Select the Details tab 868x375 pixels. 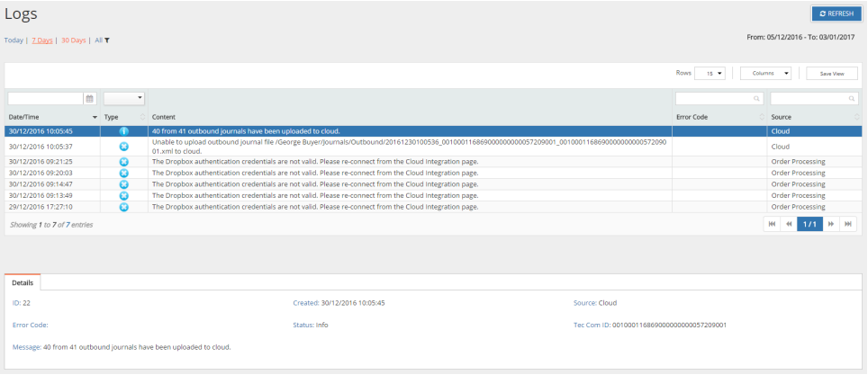pyautogui.click(x=23, y=282)
